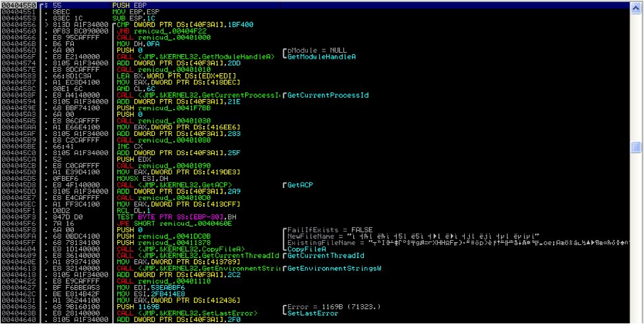This screenshot has height=324, width=644.
Task: Select address 0040458F row
Action: click(20, 95)
